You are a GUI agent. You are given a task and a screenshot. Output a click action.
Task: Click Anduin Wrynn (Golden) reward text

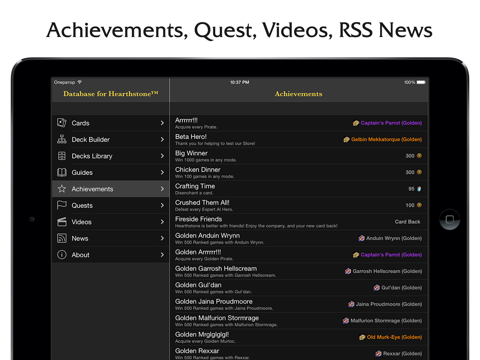pyautogui.click(x=394, y=238)
